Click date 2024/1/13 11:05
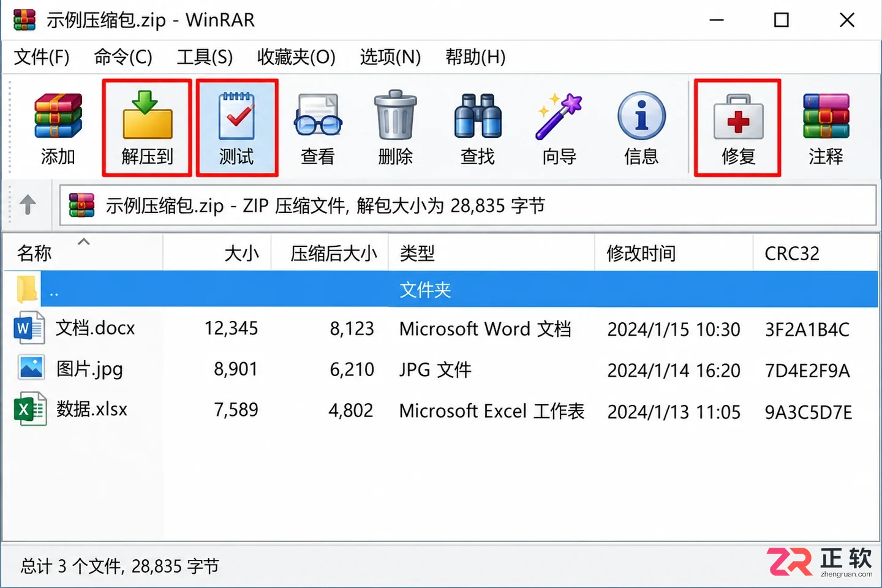Image resolution: width=882 pixels, height=588 pixels. point(674,412)
